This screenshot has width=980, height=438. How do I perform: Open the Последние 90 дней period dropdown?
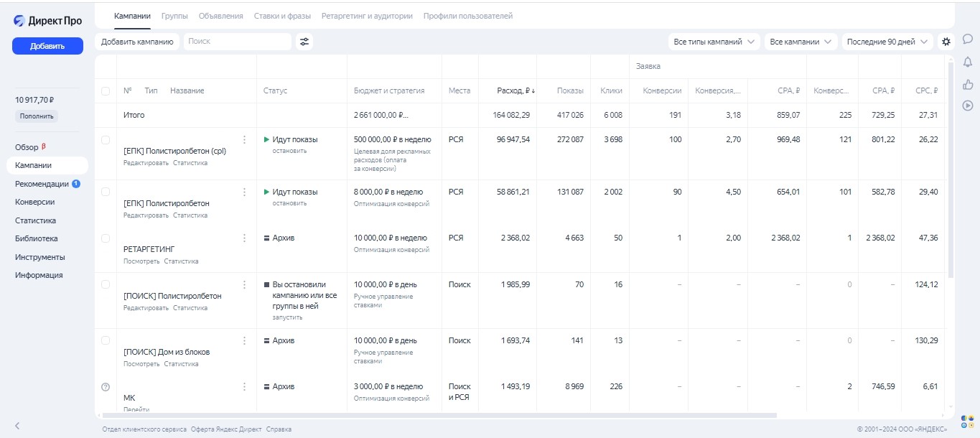(887, 42)
